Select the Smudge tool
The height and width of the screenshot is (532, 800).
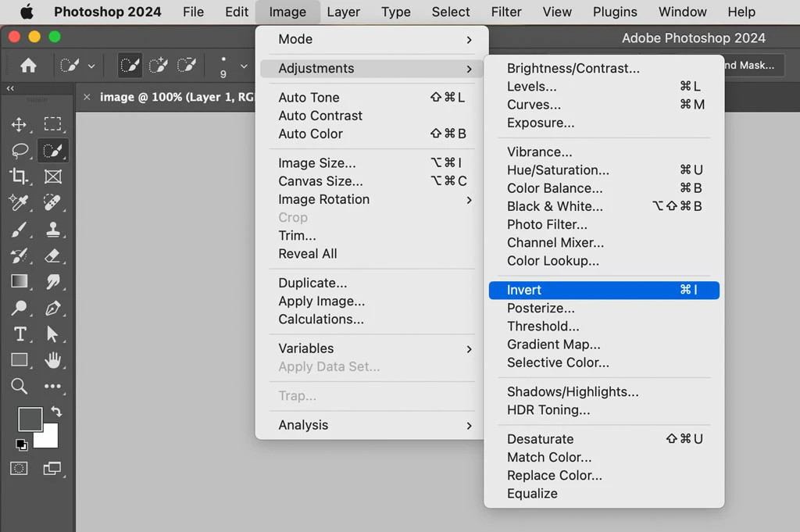(52, 281)
